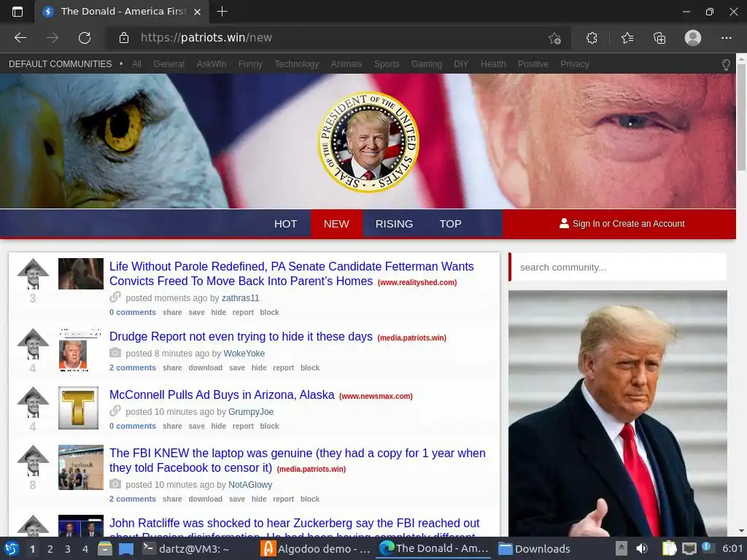Switch to the TOP tab

pos(450,224)
